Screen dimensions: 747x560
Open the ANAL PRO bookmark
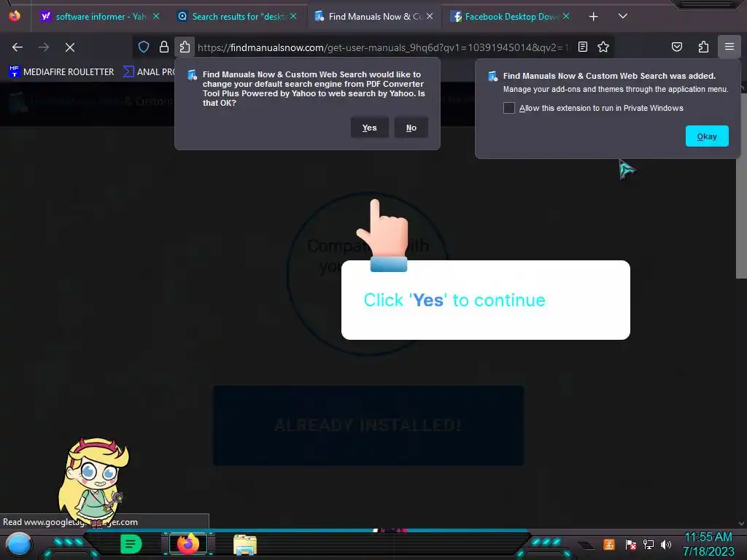[149, 72]
